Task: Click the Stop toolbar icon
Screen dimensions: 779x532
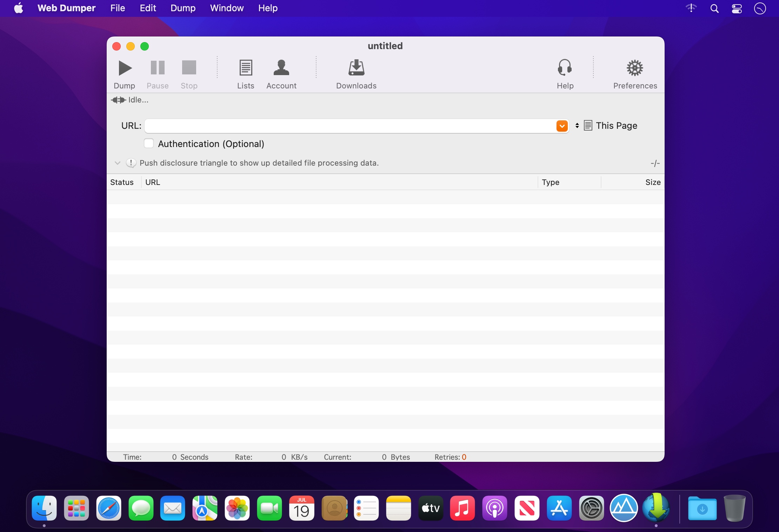Action: [189, 68]
